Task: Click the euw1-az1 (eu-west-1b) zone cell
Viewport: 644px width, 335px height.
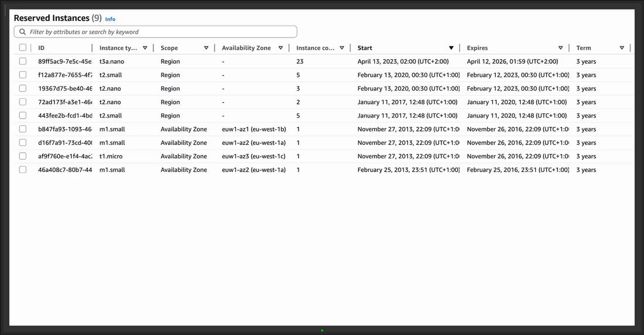Action: tap(254, 129)
